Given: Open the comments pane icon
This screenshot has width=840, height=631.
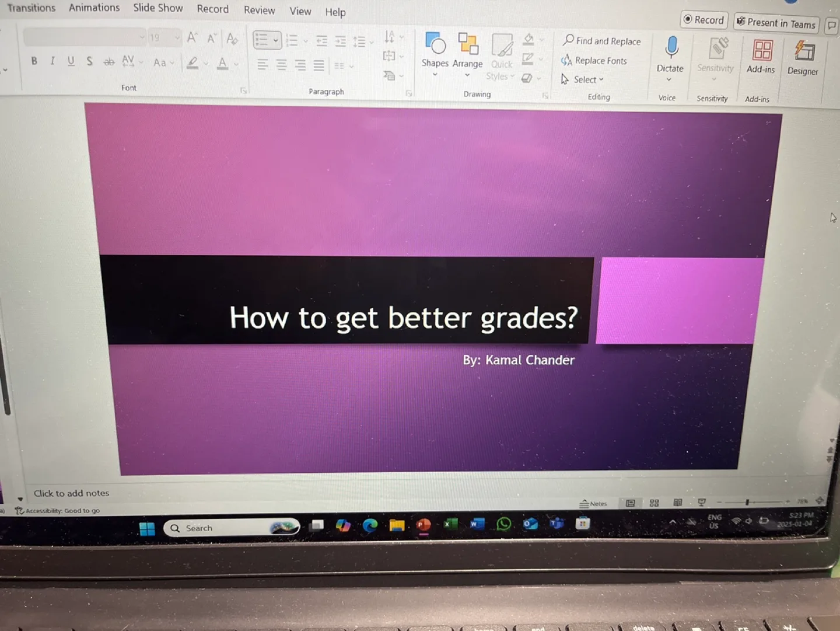Looking at the screenshot, I should pyautogui.click(x=832, y=26).
